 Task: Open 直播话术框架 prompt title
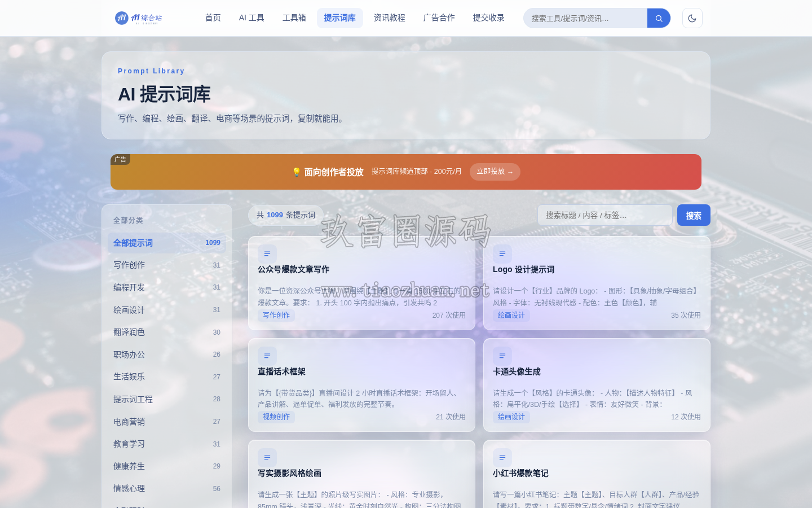(281, 371)
